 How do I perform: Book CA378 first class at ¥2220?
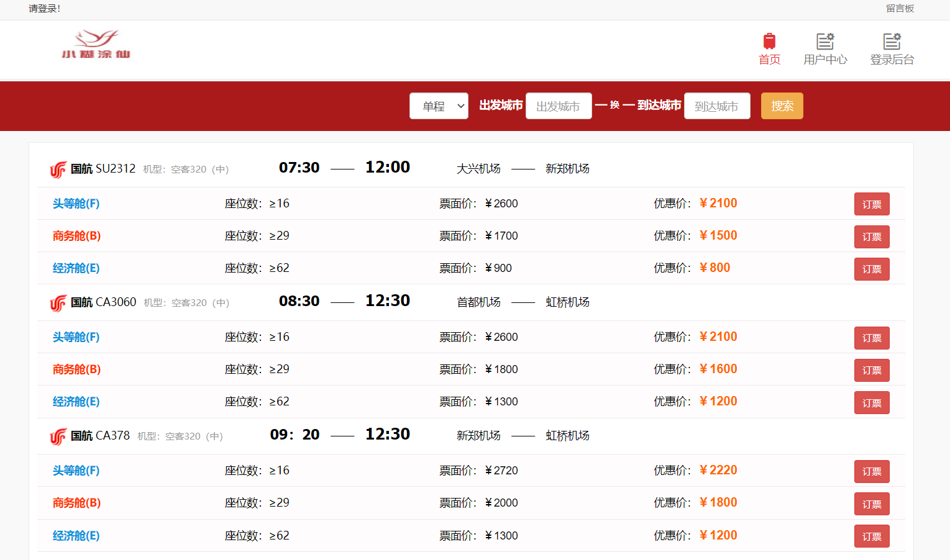click(x=872, y=471)
